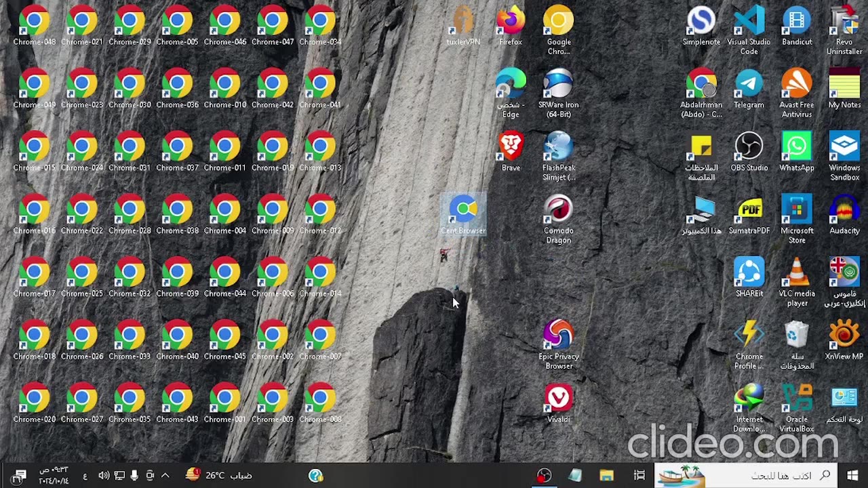The image size is (868, 488).
Task: Select the My Notes desktop icon
Action: (844, 89)
